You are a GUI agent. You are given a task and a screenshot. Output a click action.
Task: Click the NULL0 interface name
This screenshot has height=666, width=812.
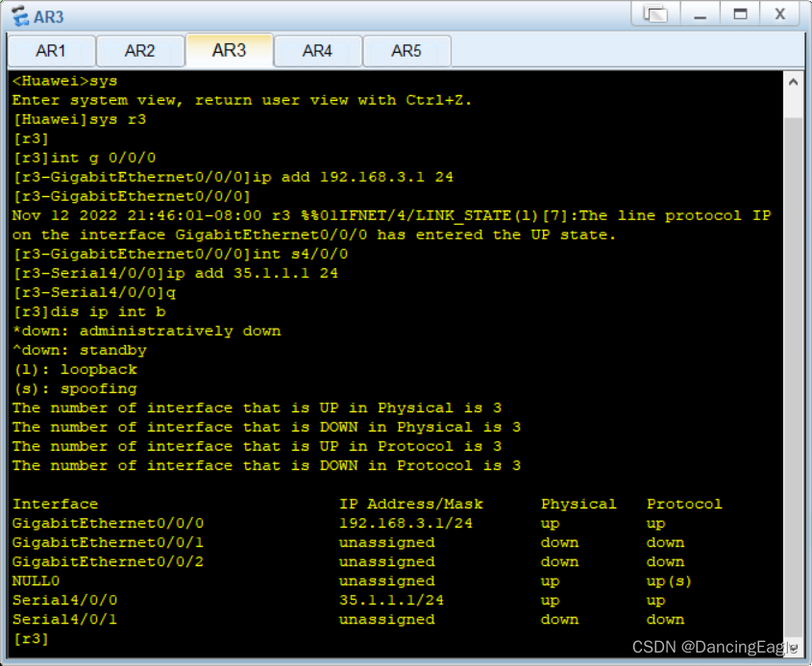tap(36, 580)
